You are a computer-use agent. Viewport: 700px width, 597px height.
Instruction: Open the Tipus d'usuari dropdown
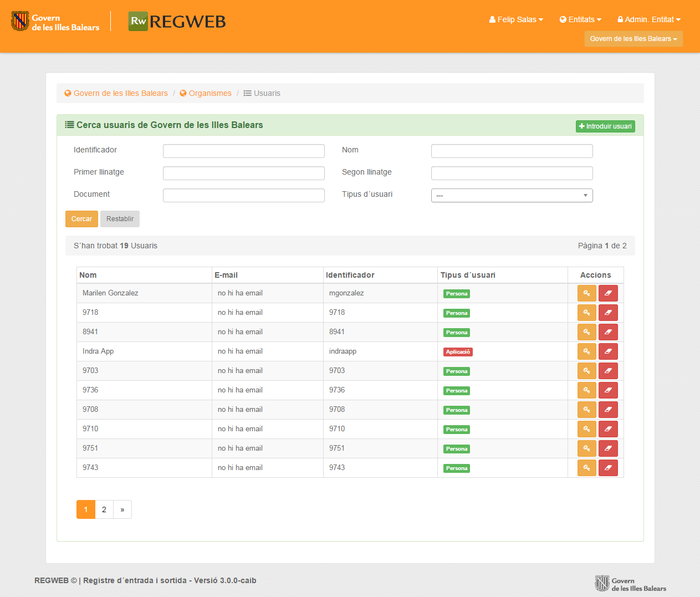[512, 195]
